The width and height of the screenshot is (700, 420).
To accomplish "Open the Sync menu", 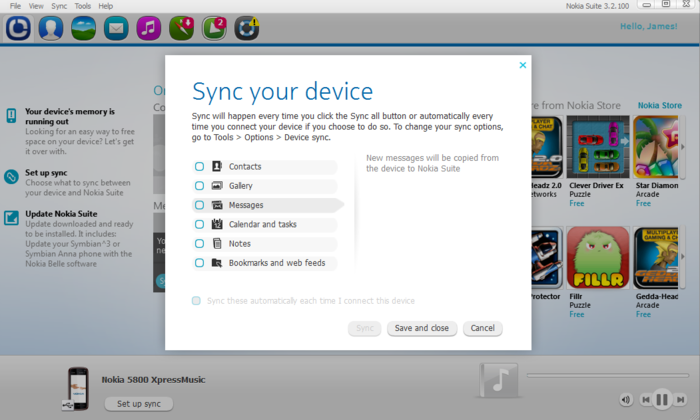I will (x=59, y=6).
